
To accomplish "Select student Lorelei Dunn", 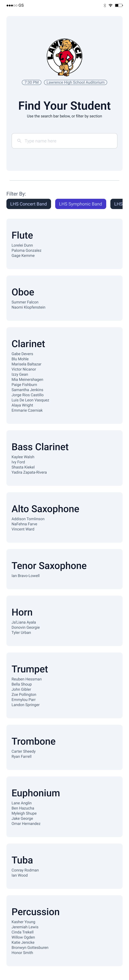I will point(22,245).
